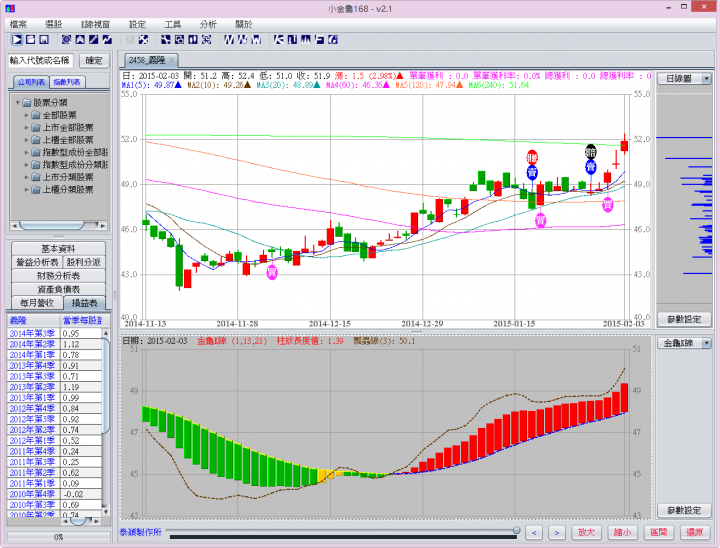Open the 營益分析表 view
The width and height of the screenshot is (720, 548).
pyautogui.click(x=37, y=262)
